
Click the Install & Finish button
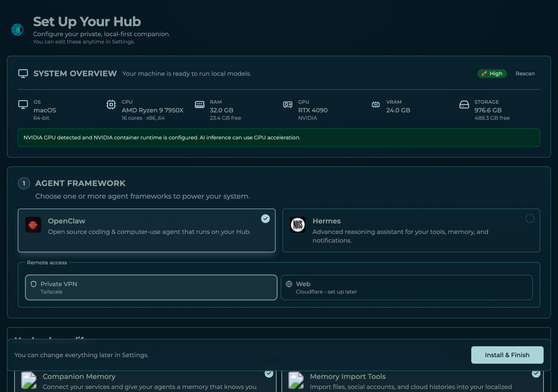pyautogui.click(x=507, y=355)
